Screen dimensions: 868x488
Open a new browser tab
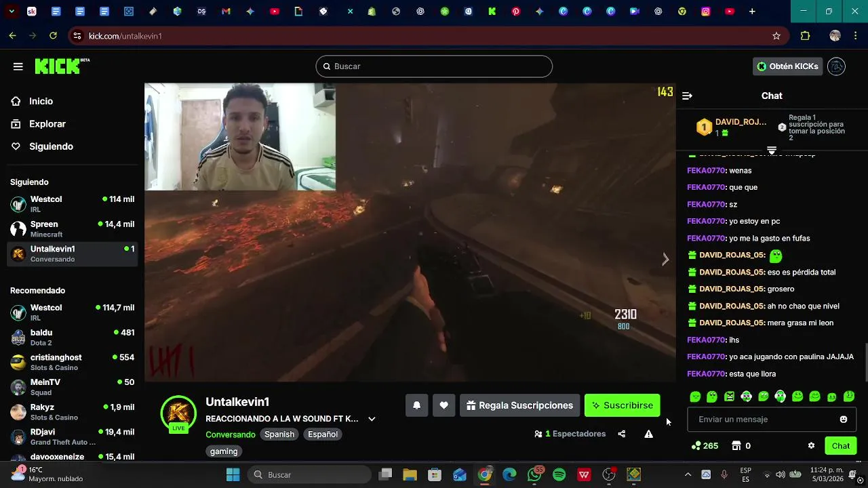click(752, 12)
